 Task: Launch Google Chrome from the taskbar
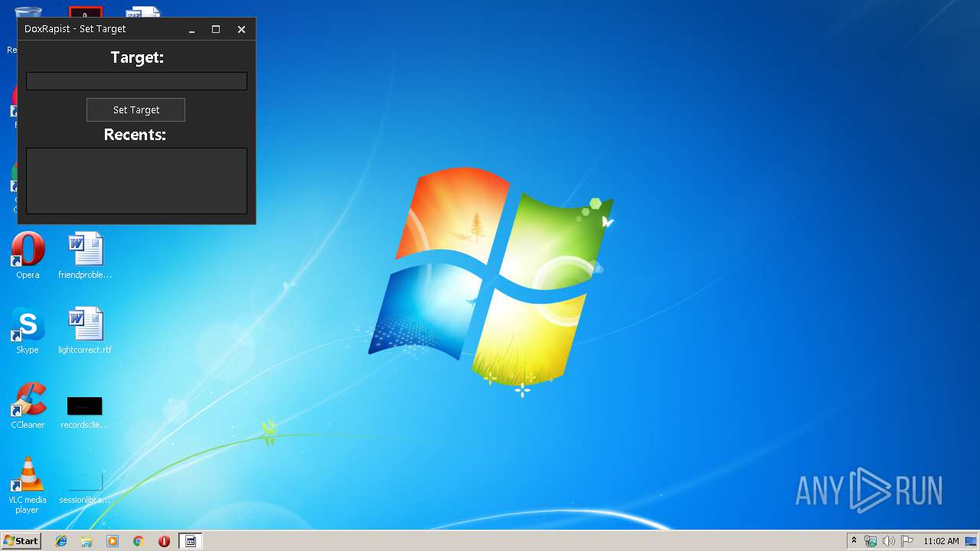(x=139, y=541)
